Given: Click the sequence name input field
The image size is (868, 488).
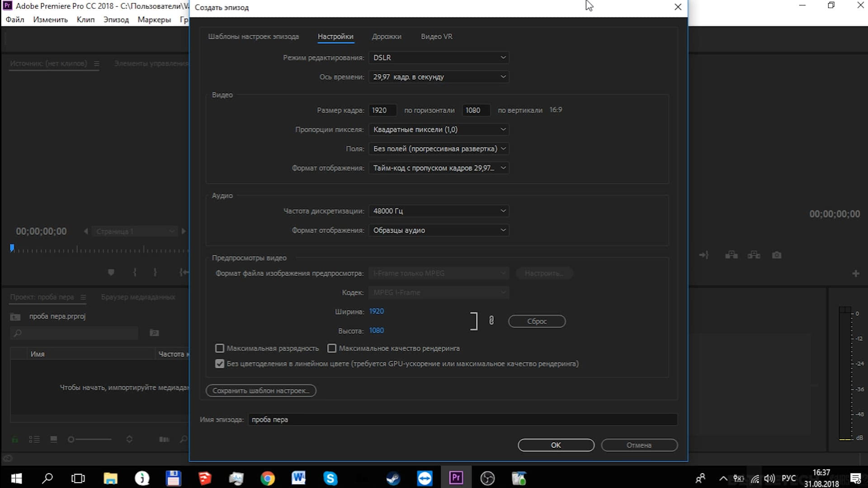Looking at the screenshot, I should 462,420.
